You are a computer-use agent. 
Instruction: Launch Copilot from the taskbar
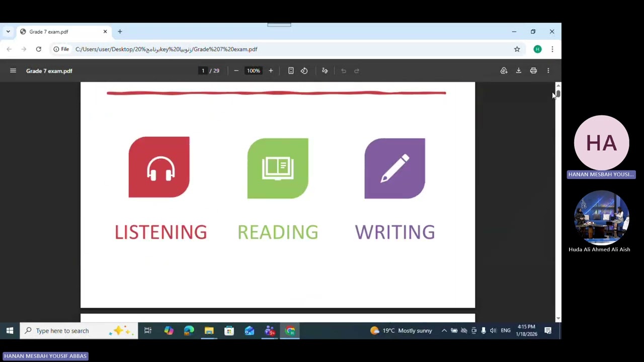coord(169,331)
